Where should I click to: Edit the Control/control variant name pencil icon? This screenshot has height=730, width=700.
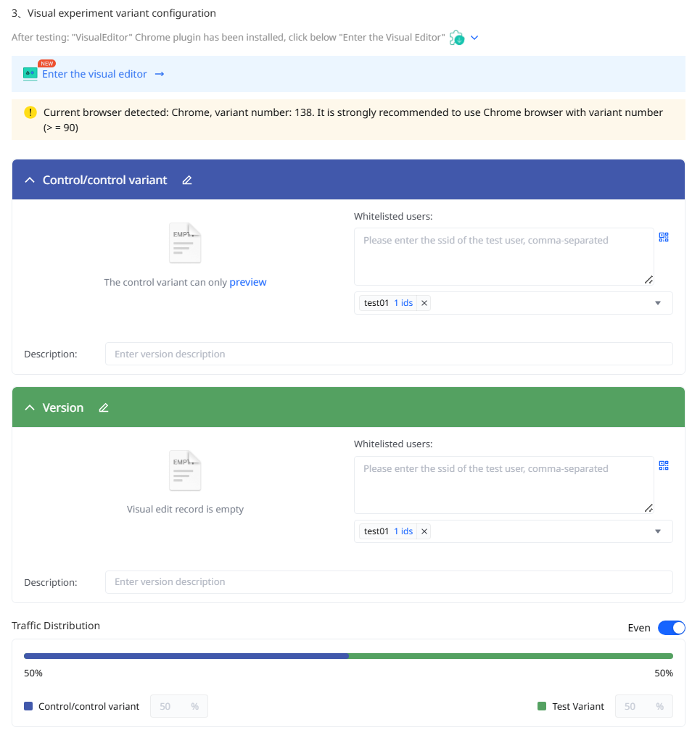pos(186,180)
